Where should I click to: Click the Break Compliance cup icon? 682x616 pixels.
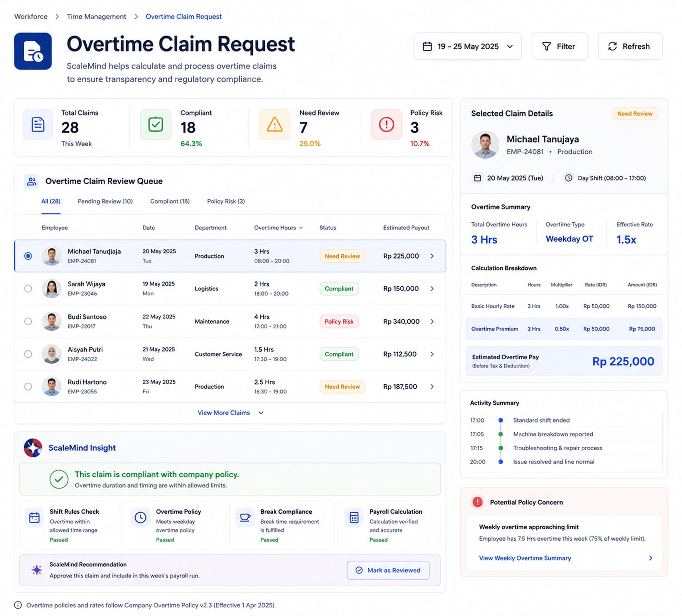point(245,518)
